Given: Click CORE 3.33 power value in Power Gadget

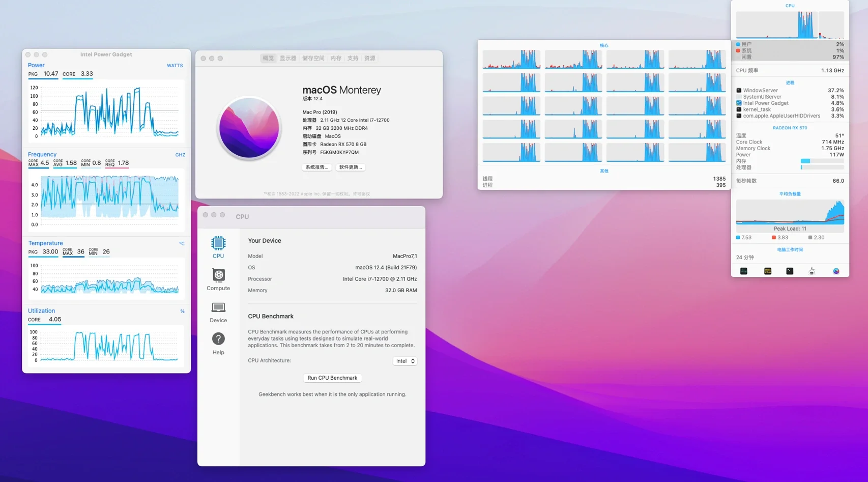Looking at the screenshot, I should 78,74.
